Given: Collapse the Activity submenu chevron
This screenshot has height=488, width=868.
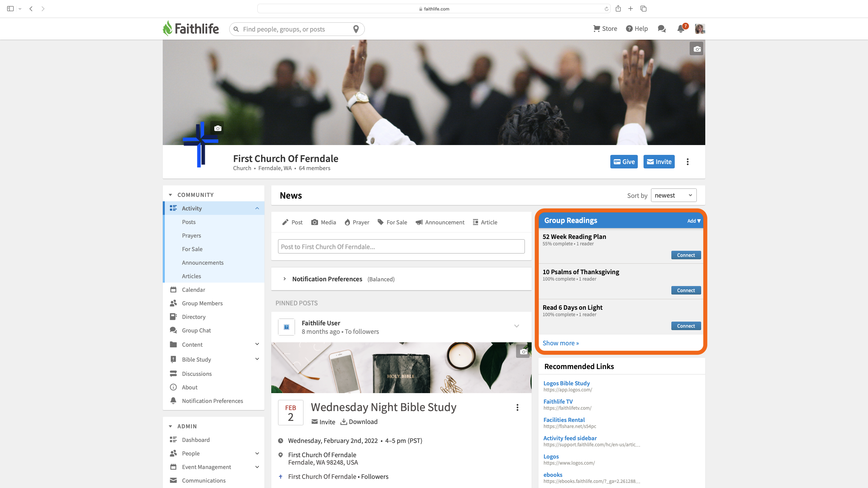Looking at the screenshot, I should coord(257,208).
